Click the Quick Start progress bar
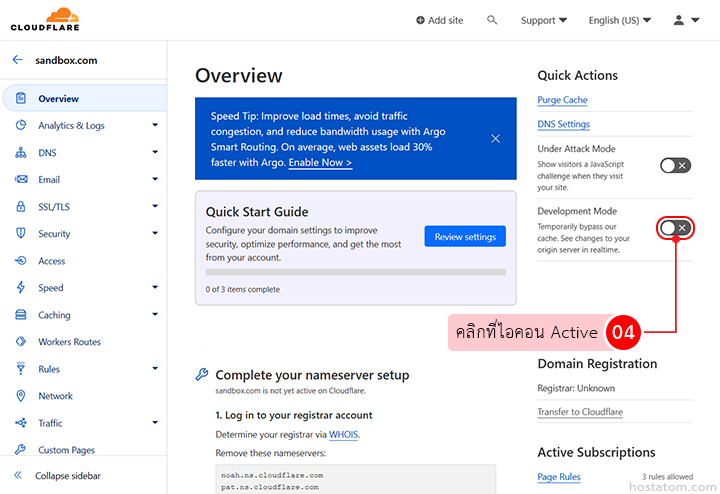720x494 pixels. 355,271
